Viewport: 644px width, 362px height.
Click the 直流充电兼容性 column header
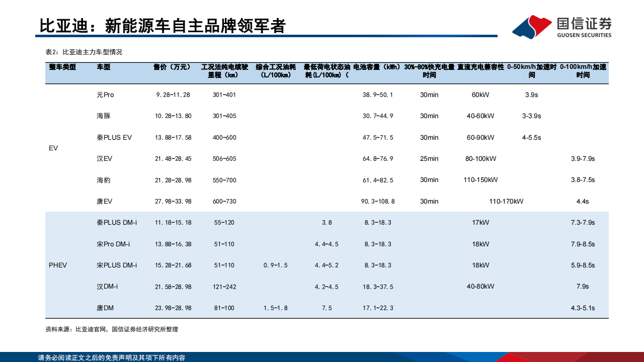(x=480, y=67)
